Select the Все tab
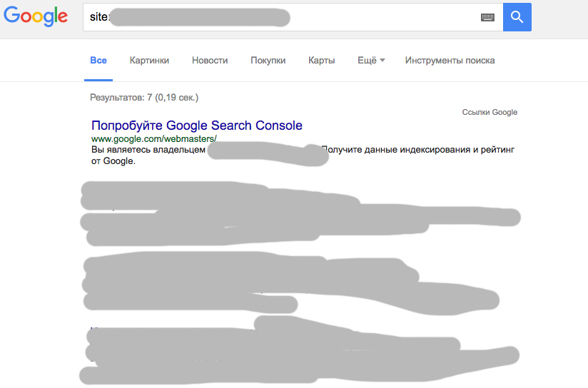This screenshot has width=588, height=388. 98,61
